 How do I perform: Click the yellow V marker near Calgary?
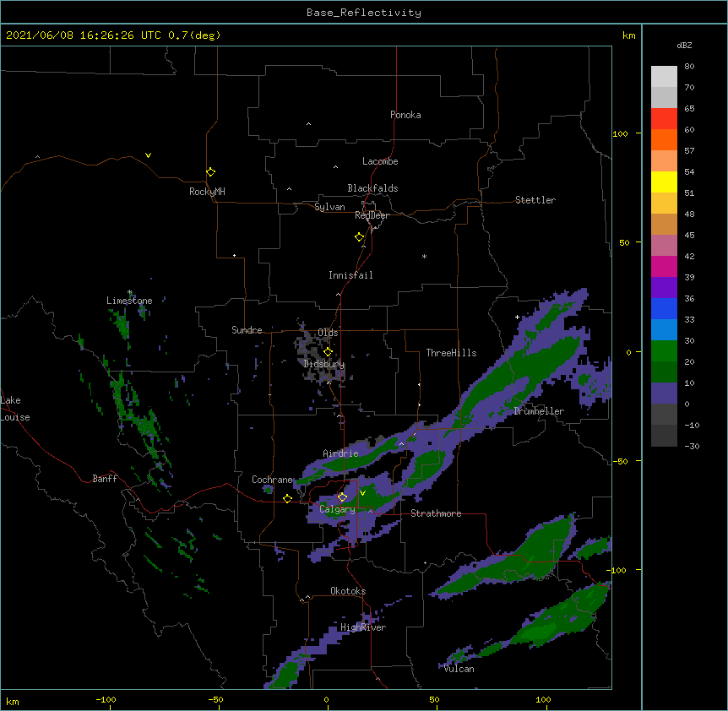coord(362,493)
